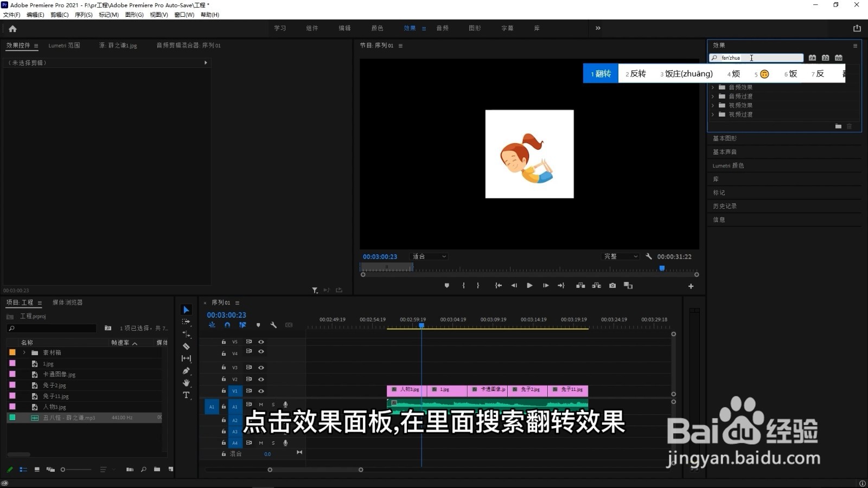Expand the 素材箱 bin
Image resolution: width=868 pixels, height=488 pixels.
[24, 353]
